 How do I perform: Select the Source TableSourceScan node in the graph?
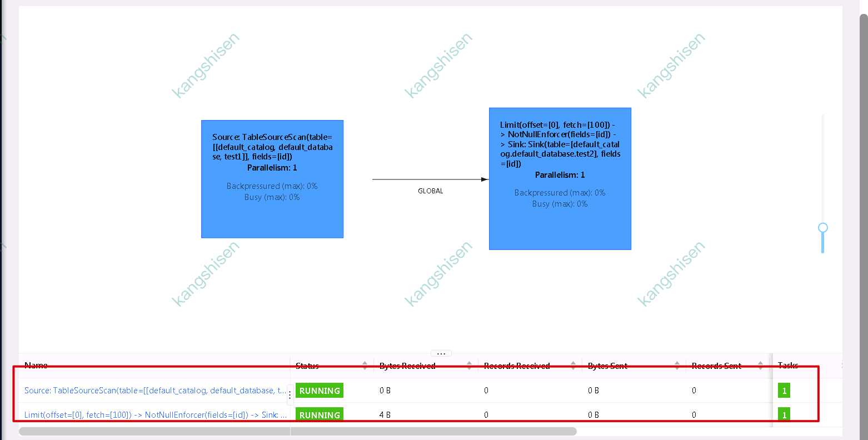pos(272,179)
